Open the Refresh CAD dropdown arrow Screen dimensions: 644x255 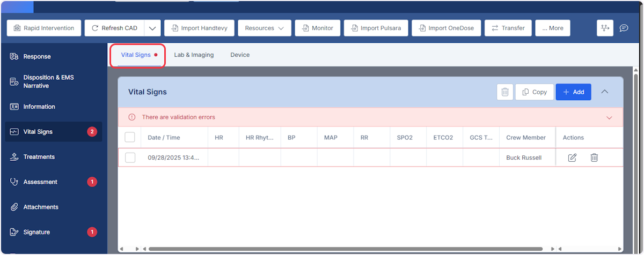click(x=152, y=28)
